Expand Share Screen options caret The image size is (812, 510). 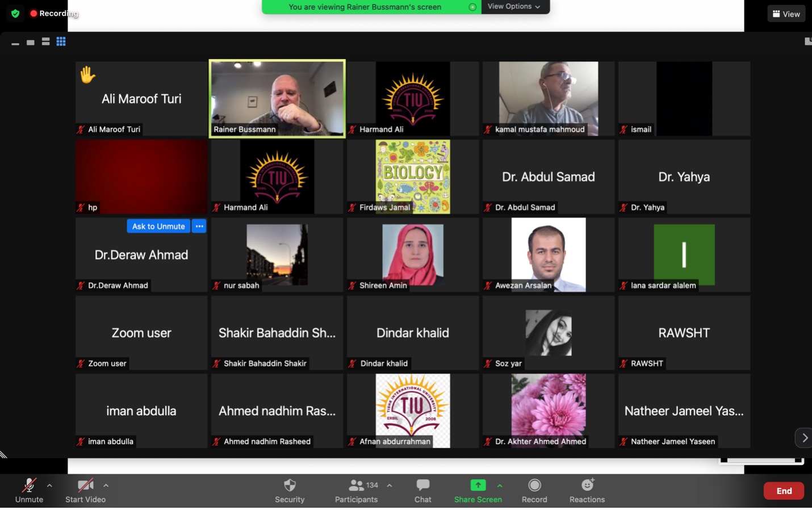point(500,486)
